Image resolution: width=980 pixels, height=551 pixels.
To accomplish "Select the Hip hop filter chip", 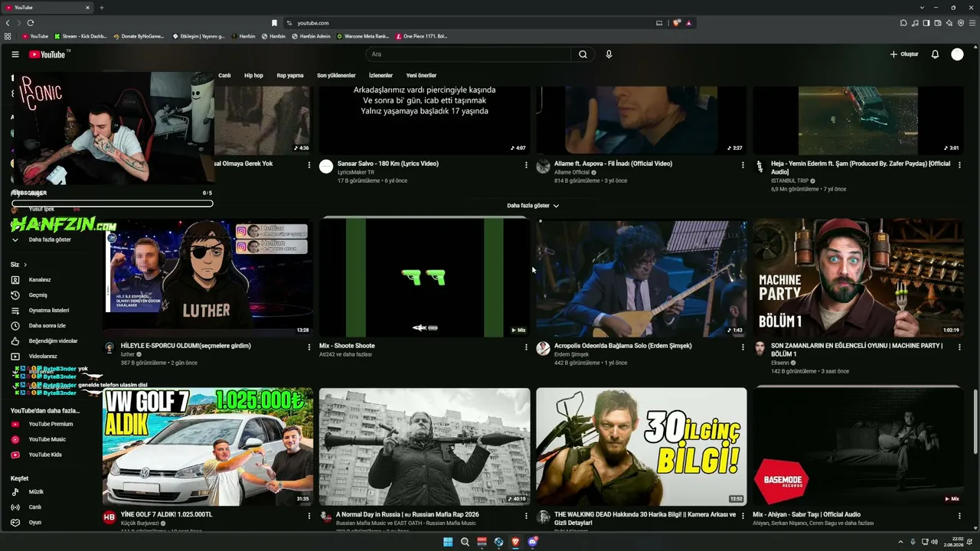I will coord(253,76).
